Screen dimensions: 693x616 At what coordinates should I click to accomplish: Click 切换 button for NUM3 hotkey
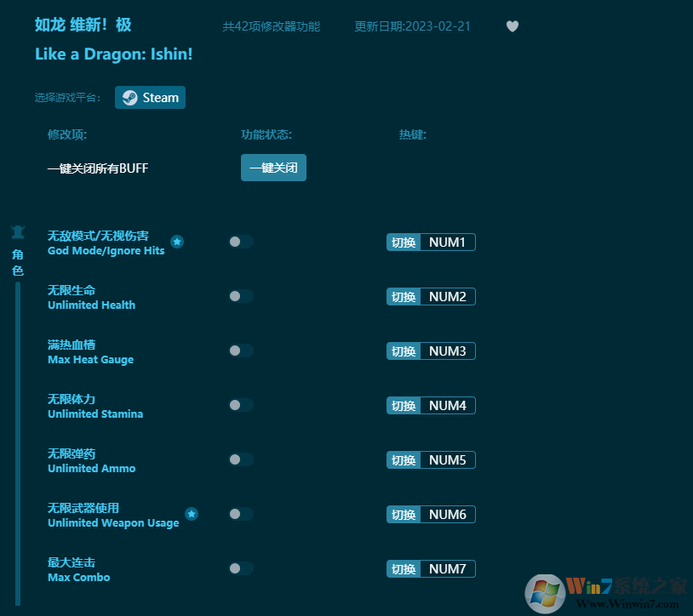click(x=404, y=351)
